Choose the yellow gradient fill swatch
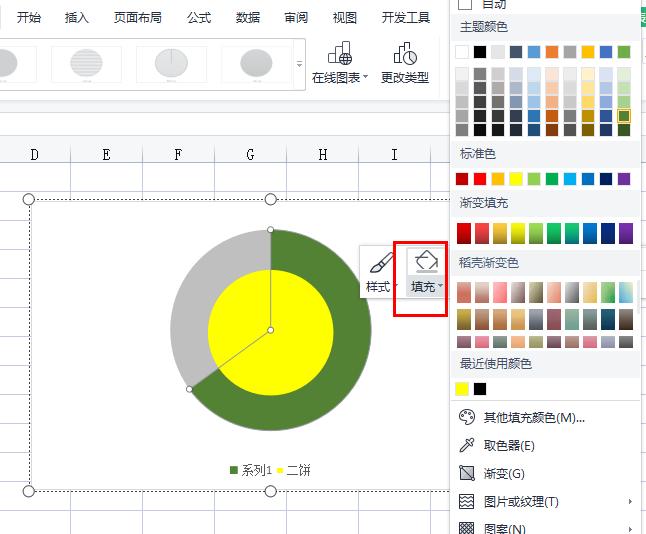 pyautogui.click(x=518, y=233)
